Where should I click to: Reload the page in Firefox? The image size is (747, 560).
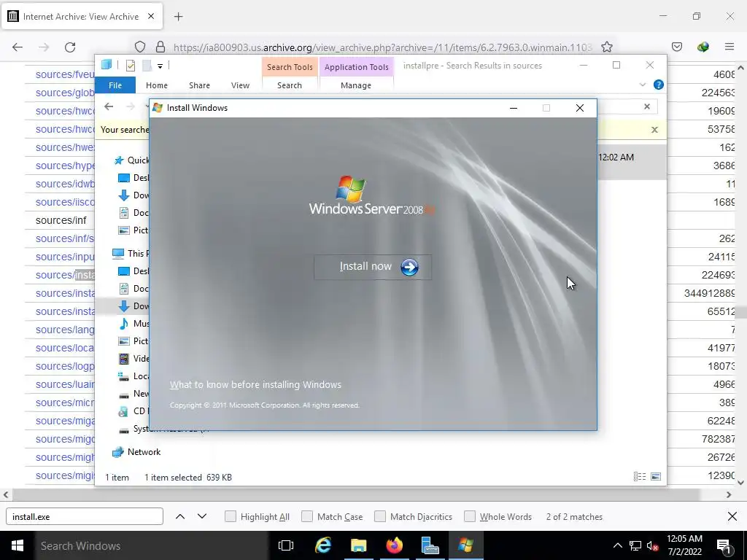click(70, 47)
